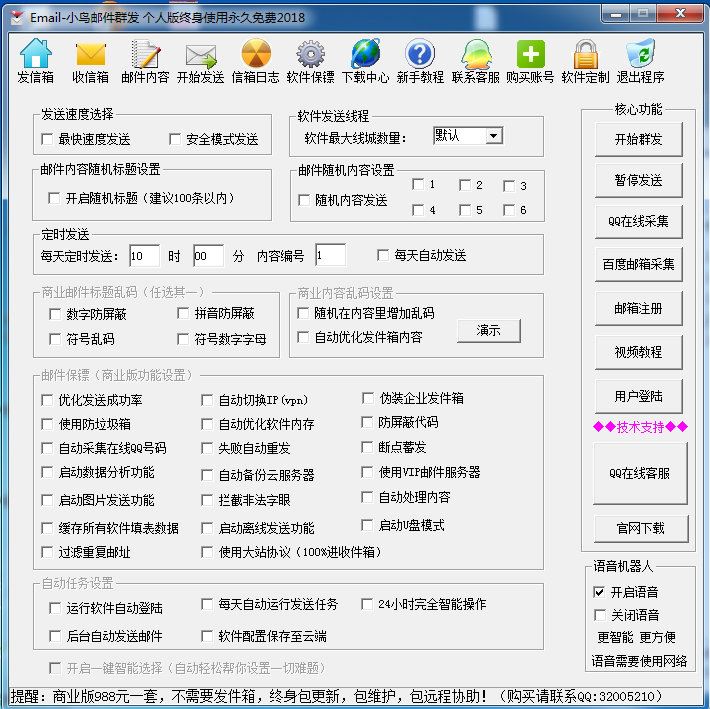Click the 开始群发 button

(x=638, y=139)
